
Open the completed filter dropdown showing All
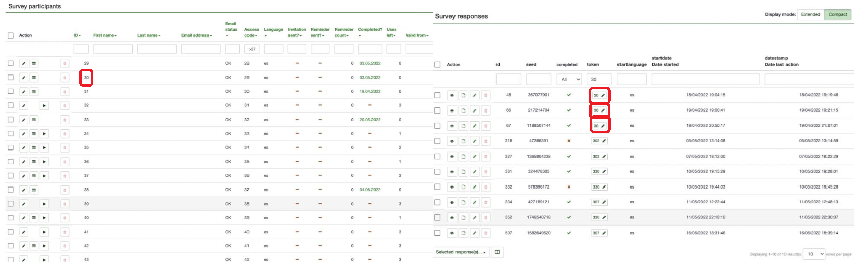pyautogui.click(x=569, y=79)
